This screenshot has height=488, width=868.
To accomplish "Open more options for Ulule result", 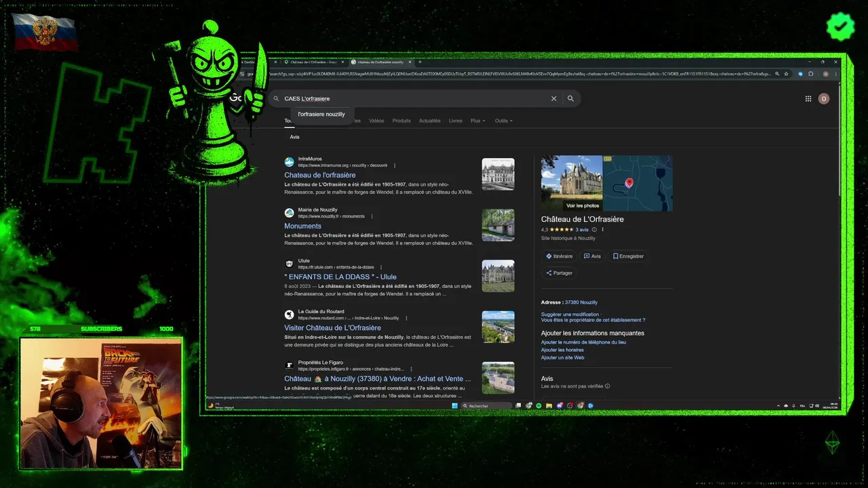I will click(x=381, y=267).
